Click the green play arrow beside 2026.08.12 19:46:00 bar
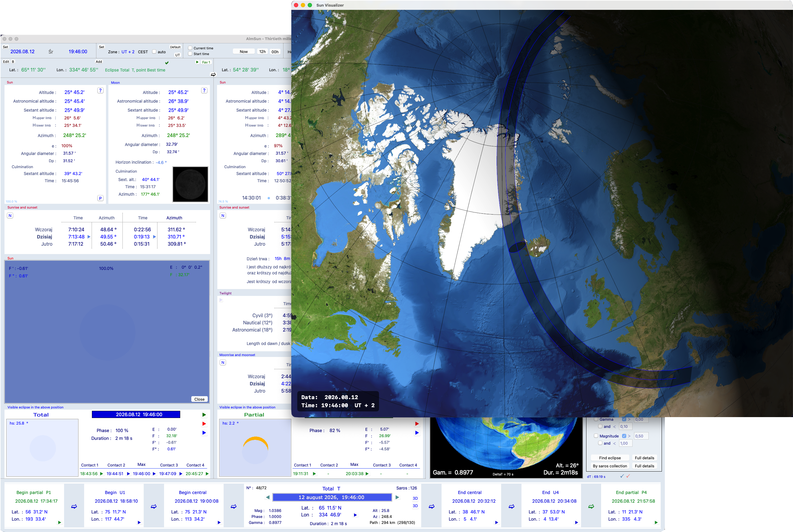The image size is (793, 532). [204, 415]
